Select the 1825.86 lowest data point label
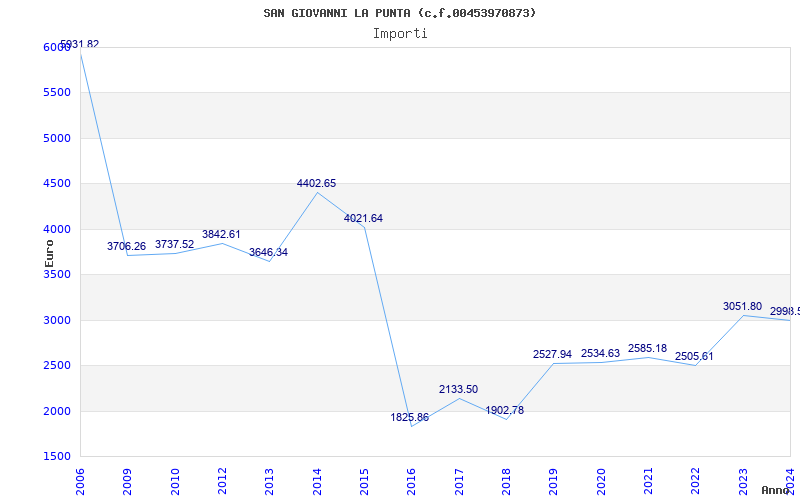This screenshot has height=500, width=800. click(x=409, y=417)
